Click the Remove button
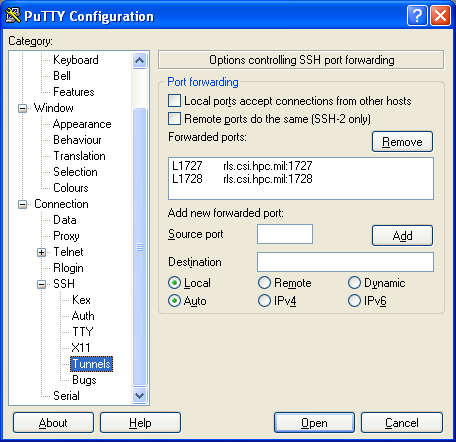Image resolution: width=456 pixels, height=442 pixels. point(402,141)
